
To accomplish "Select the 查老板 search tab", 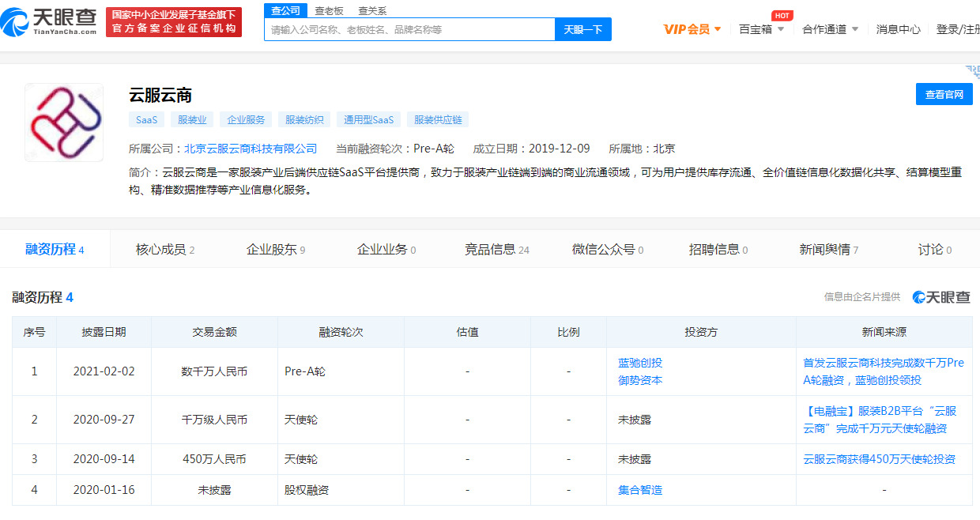I will 329,10.
